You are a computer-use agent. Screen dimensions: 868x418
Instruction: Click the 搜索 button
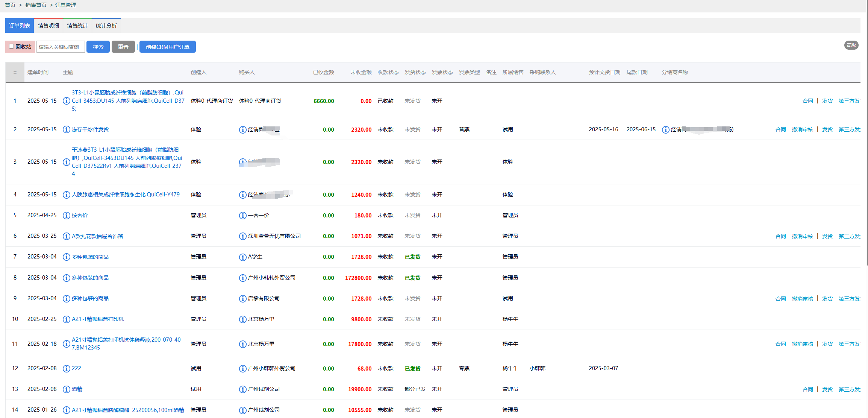[98, 47]
